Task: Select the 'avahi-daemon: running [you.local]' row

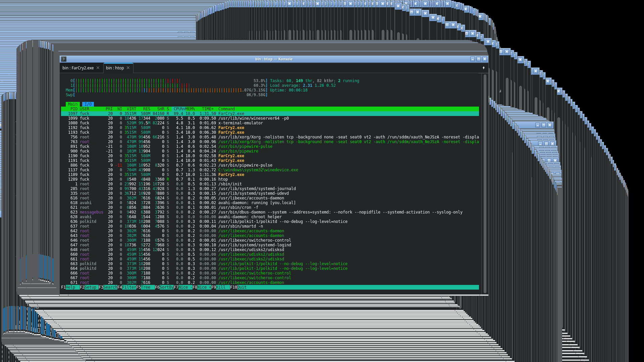Action: point(270,203)
